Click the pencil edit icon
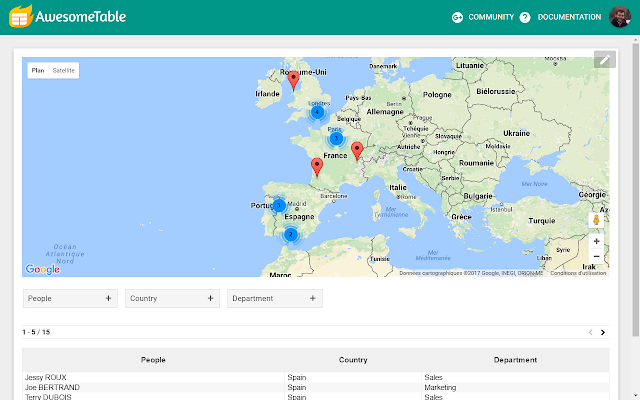 coord(604,60)
